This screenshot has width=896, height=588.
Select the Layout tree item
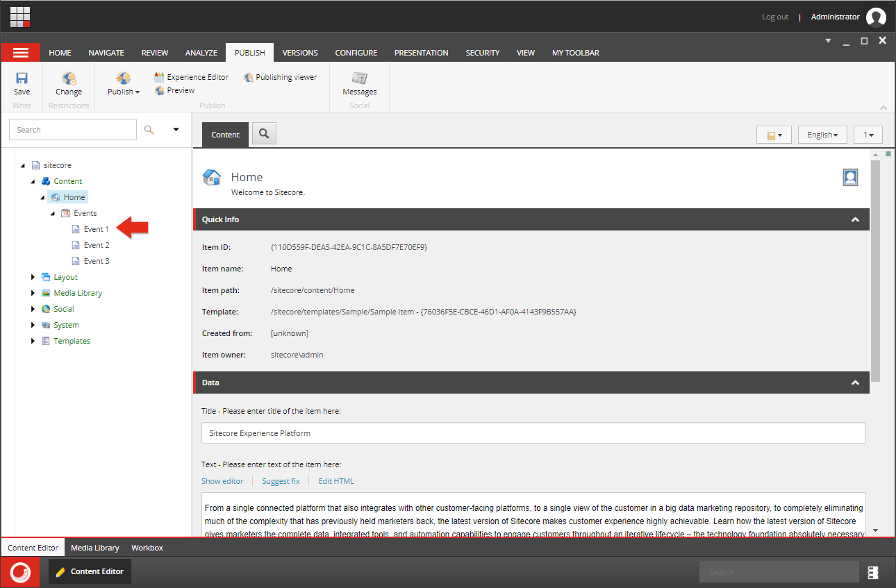[x=66, y=277]
